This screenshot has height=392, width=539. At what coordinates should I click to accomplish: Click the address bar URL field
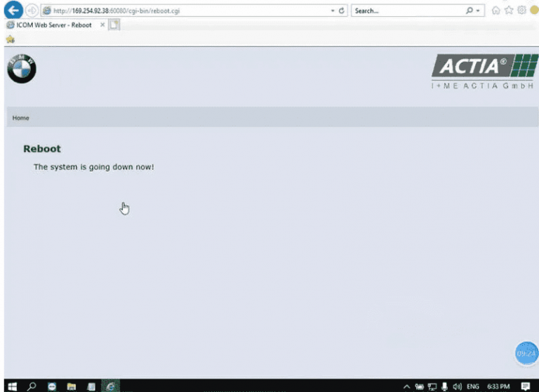tap(182, 11)
